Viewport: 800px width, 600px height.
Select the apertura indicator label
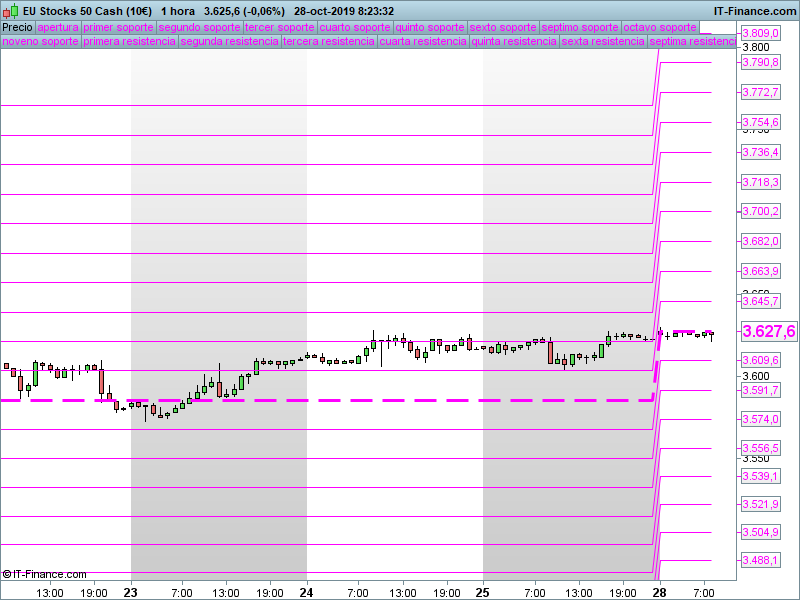click(58, 27)
